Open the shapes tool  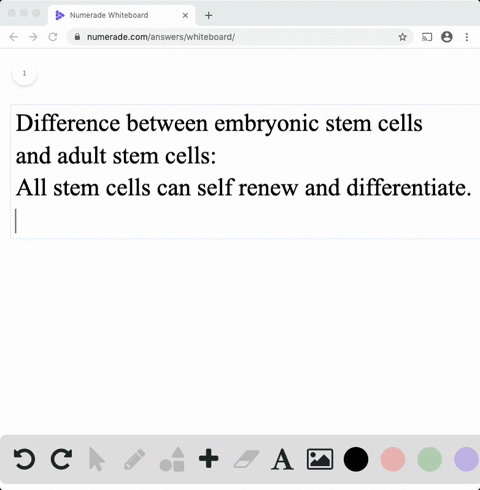click(x=172, y=459)
